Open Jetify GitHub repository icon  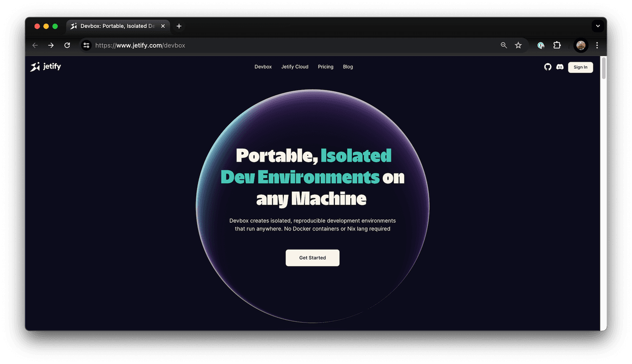pos(548,67)
